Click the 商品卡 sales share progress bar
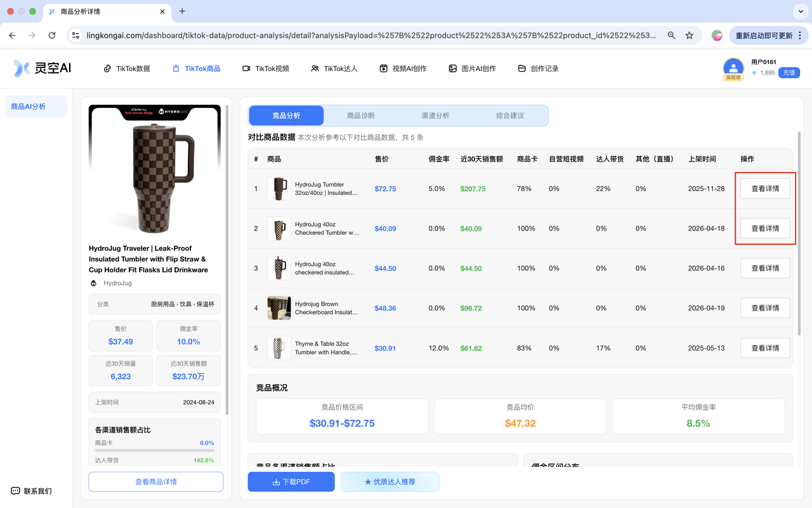The height and width of the screenshot is (508, 812). [x=154, y=450]
